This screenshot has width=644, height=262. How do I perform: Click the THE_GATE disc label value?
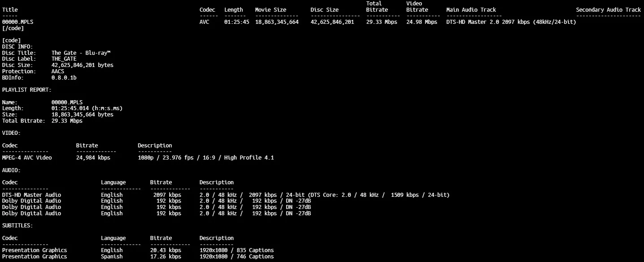coord(64,59)
